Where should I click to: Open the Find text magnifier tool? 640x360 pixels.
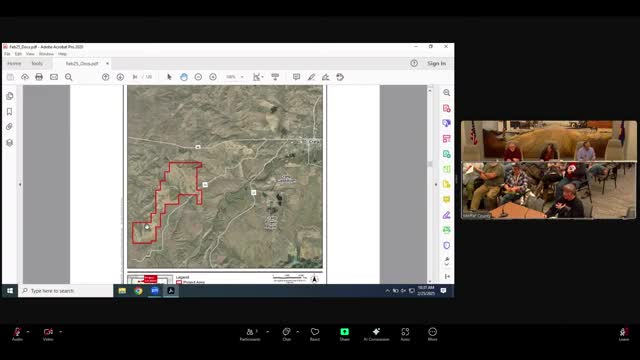[x=69, y=77]
